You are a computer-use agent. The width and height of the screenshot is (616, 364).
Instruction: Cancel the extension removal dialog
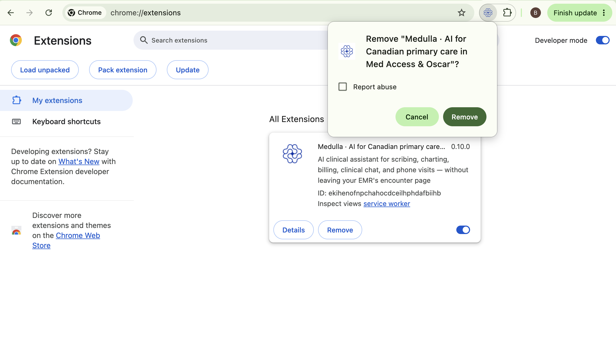pos(417,117)
